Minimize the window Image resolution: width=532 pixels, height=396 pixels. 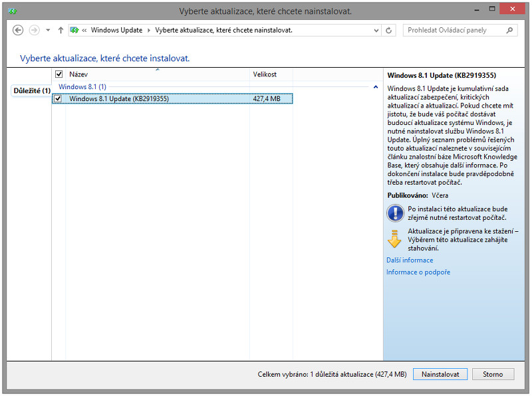[477, 9]
